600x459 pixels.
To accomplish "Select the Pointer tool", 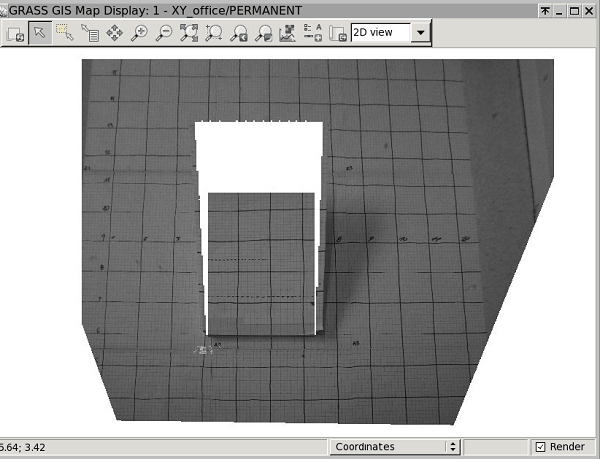I will tap(40, 33).
